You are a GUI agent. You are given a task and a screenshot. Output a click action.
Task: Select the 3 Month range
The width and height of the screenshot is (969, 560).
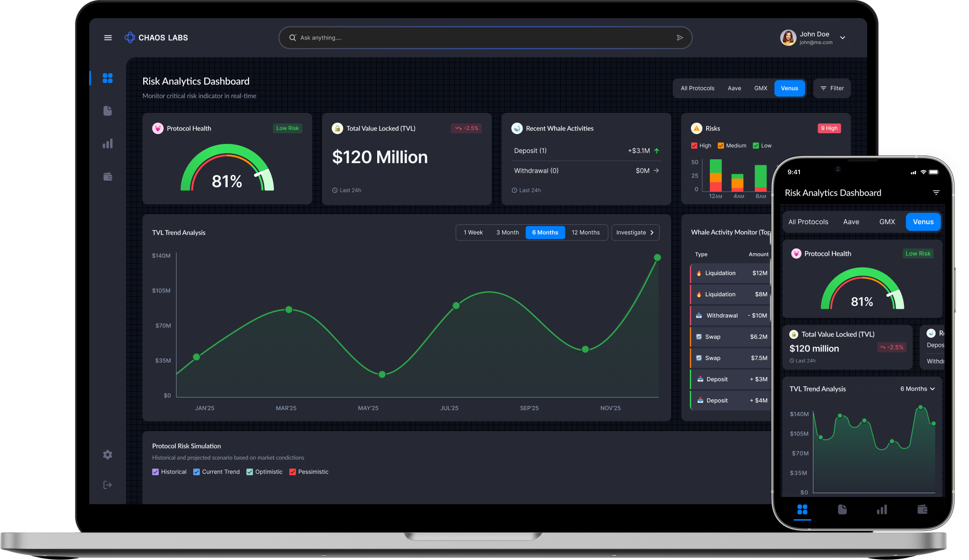click(507, 233)
